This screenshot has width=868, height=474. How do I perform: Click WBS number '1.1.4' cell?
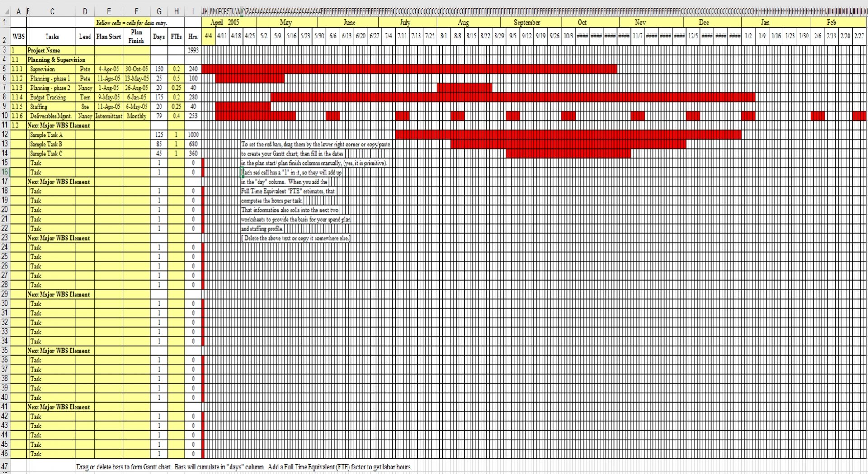(x=19, y=97)
